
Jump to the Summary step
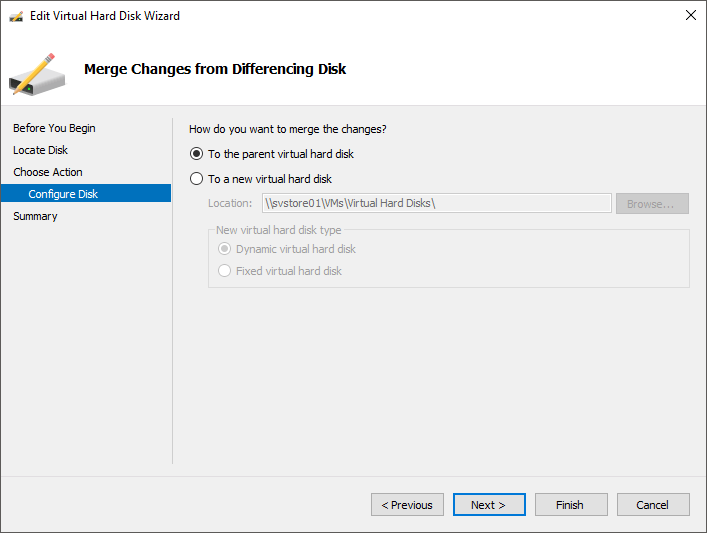click(x=35, y=216)
